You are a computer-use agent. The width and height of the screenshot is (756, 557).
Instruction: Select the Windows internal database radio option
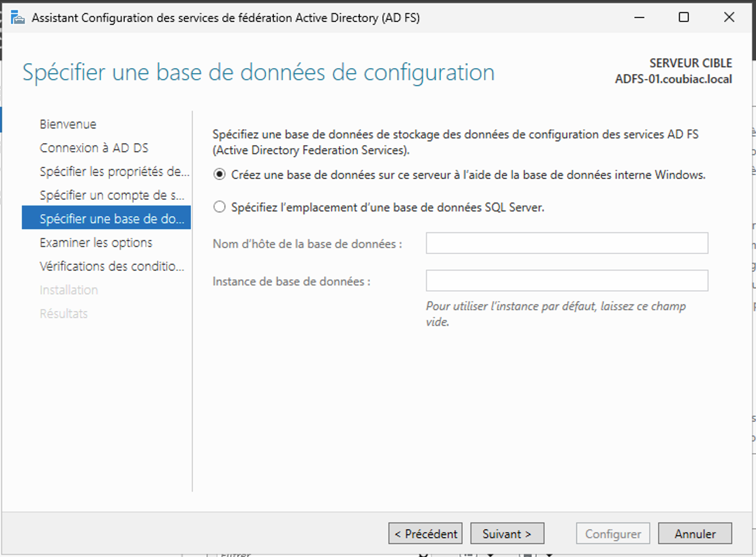(219, 175)
